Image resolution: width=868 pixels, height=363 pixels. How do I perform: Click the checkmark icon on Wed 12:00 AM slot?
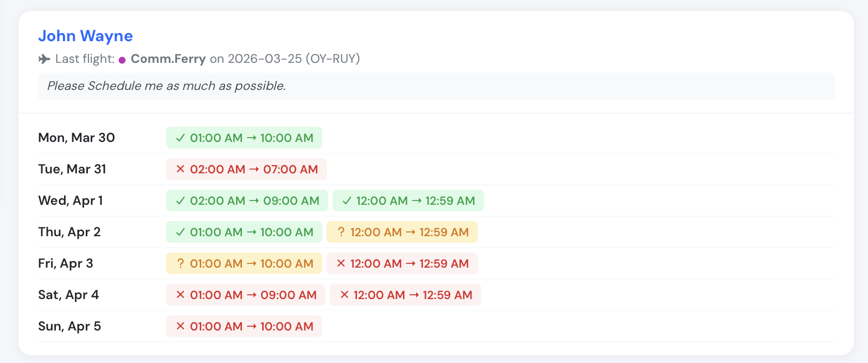click(347, 201)
